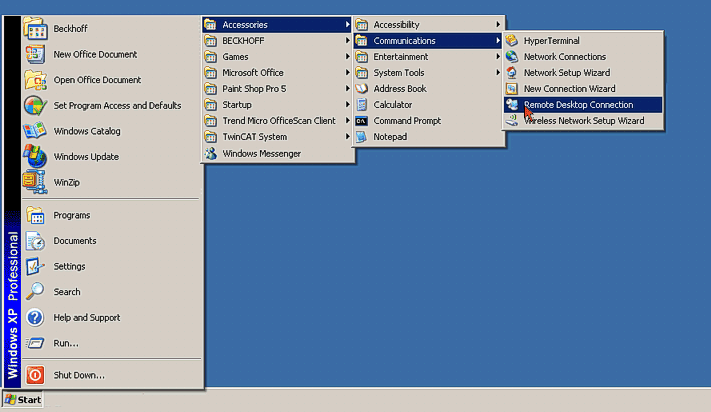Click the Programs folder icon

[x=35, y=215]
